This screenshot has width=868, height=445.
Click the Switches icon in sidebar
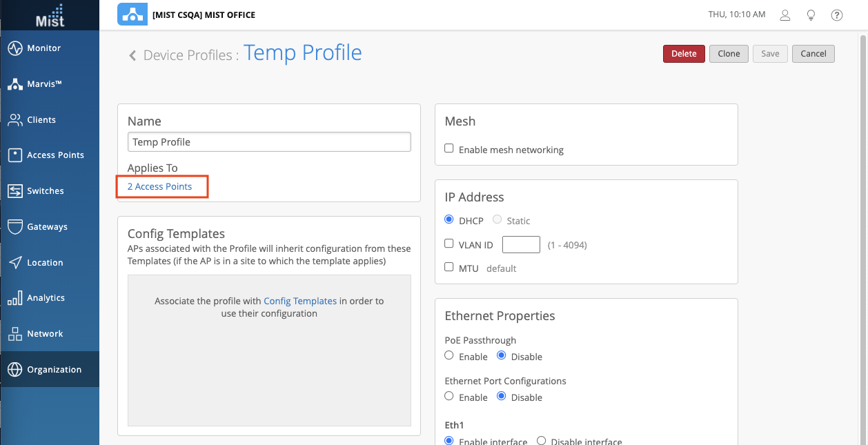(15, 191)
